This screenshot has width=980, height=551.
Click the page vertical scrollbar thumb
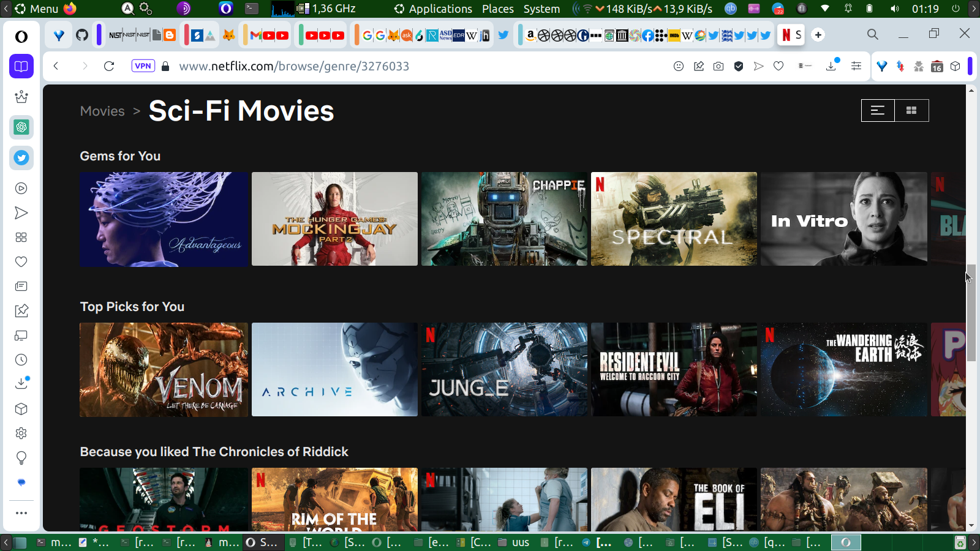(x=971, y=312)
